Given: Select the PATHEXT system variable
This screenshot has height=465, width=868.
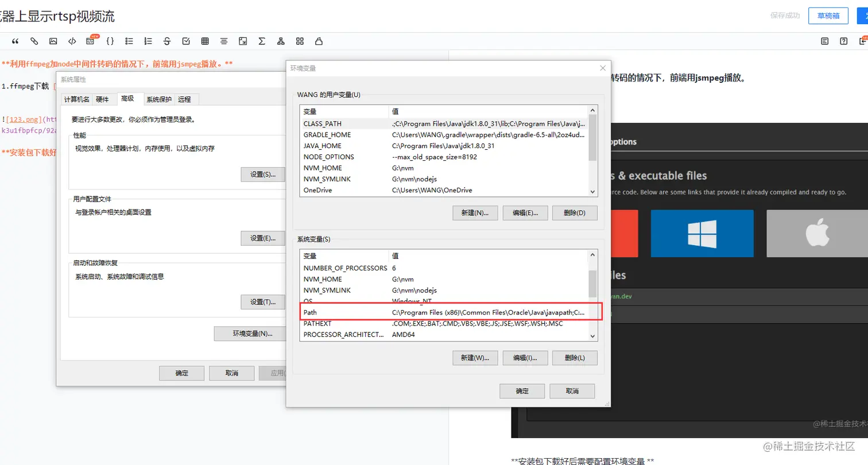Looking at the screenshot, I should pos(444,324).
